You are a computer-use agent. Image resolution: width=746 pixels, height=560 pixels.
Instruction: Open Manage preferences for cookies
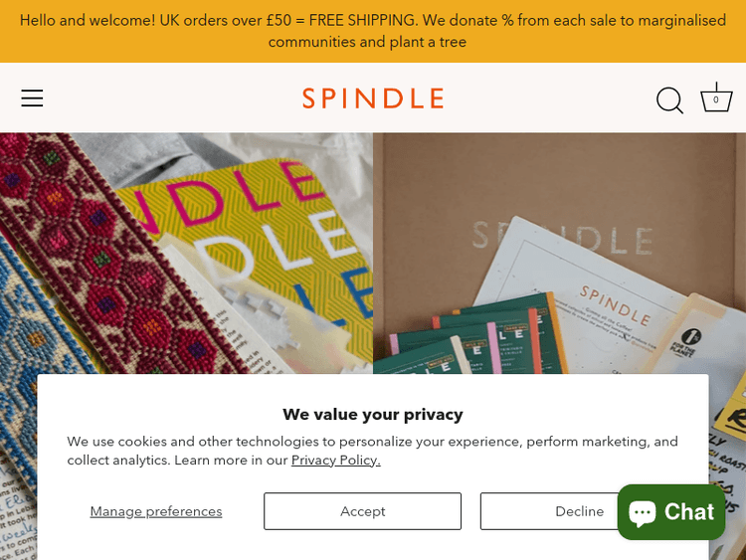(156, 511)
